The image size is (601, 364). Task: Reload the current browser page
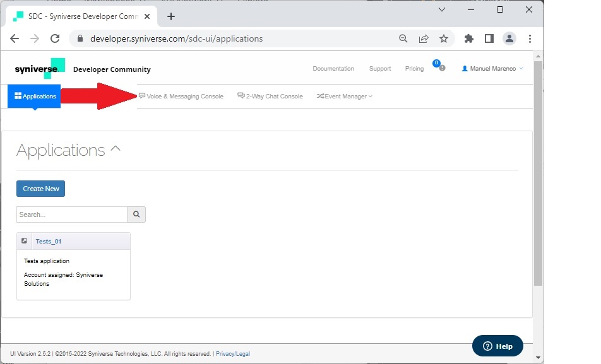click(55, 38)
